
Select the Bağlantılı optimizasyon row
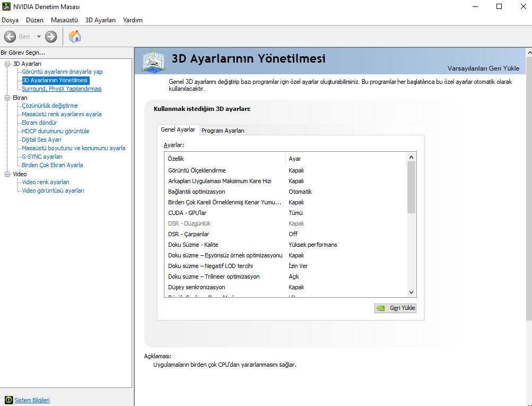(x=285, y=192)
